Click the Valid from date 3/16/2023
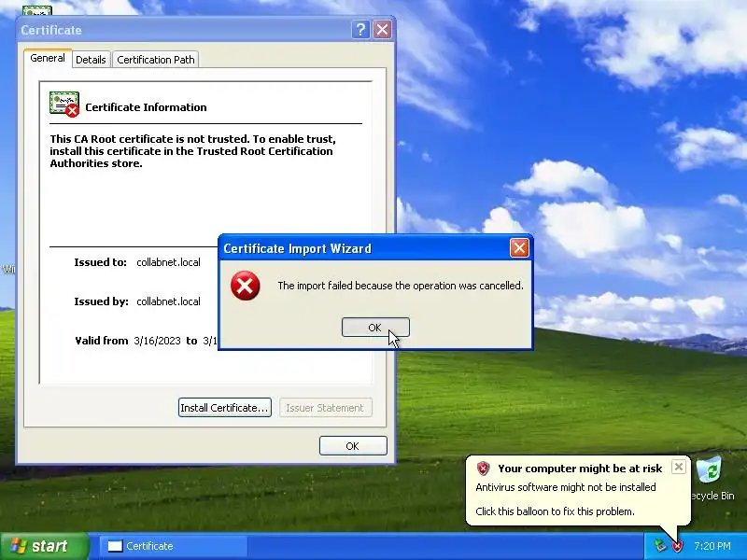Viewport: 747px width, 560px height. click(157, 341)
